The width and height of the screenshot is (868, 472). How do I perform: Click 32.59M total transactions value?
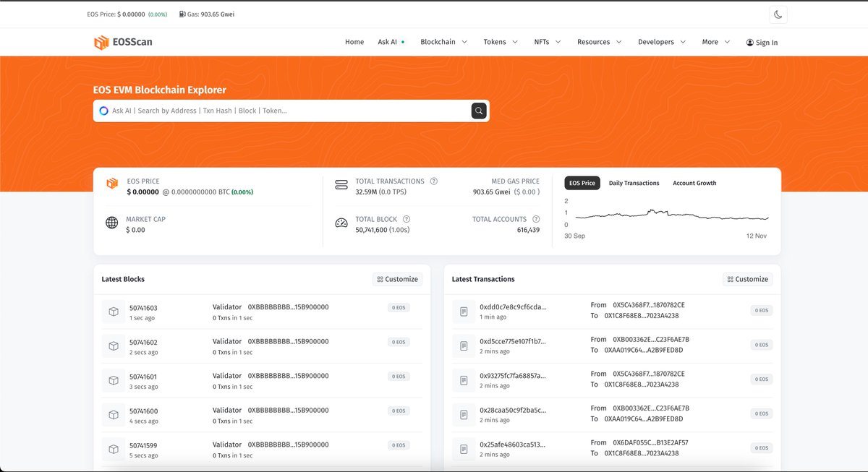click(x=367, y=192)
